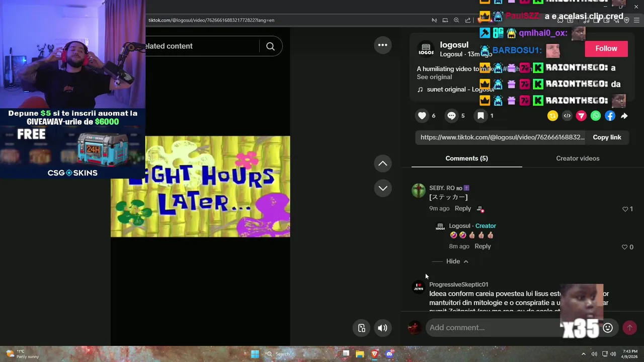Image resolution: width=644 pixels, height=362 pixels.
Task: Click the magnifier icon in related content search
Action: [x=270, y=46]
